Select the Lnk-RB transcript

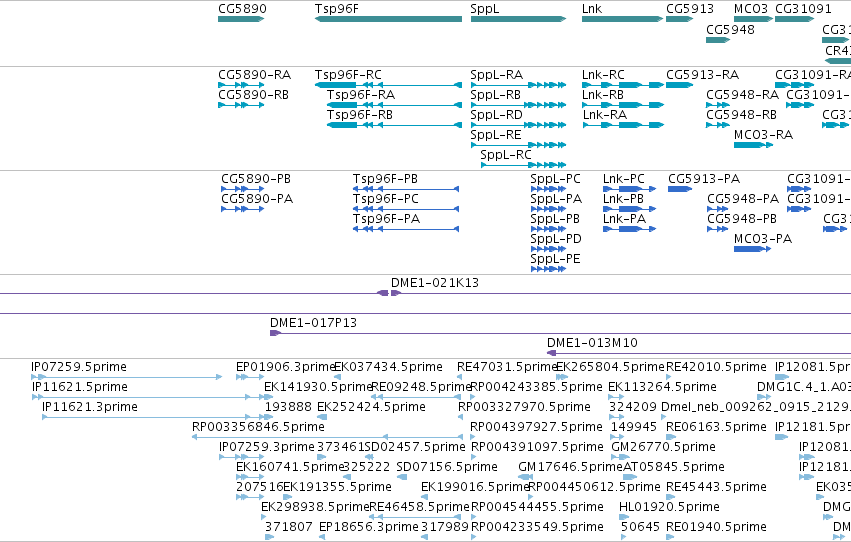(x=623, y=105)
